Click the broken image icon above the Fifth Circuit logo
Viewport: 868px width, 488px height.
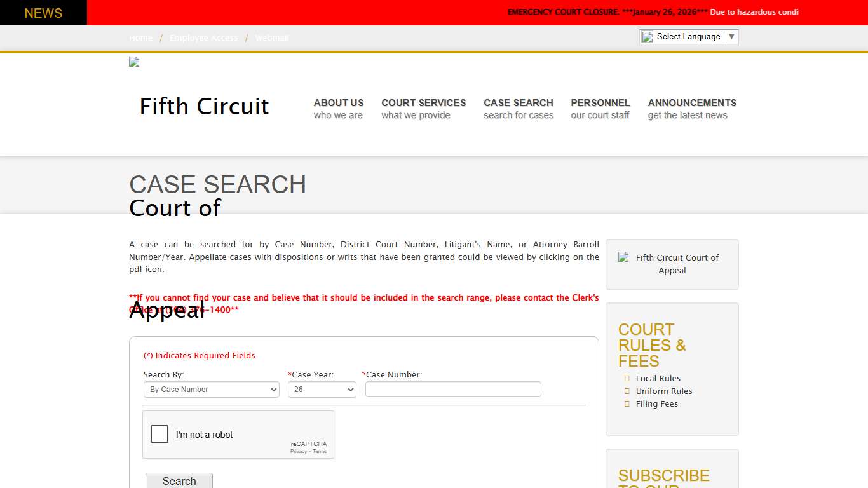pyautogui.click(x=133, y=62)
